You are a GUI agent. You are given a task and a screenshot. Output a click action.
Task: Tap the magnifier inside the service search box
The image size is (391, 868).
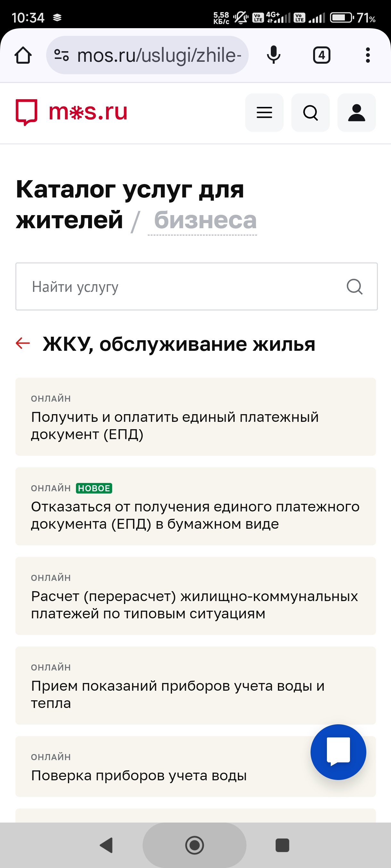(354, 286)
